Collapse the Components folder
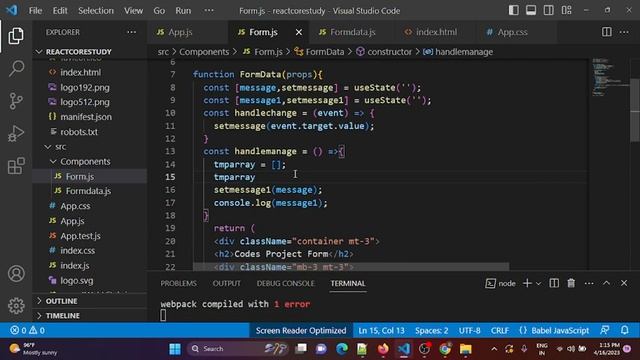 85,162
